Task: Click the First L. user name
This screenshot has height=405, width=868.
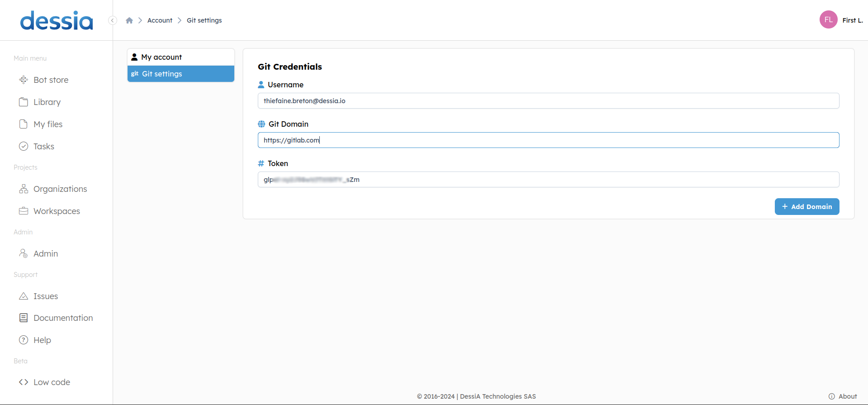Action: click(x=852, y=20)
